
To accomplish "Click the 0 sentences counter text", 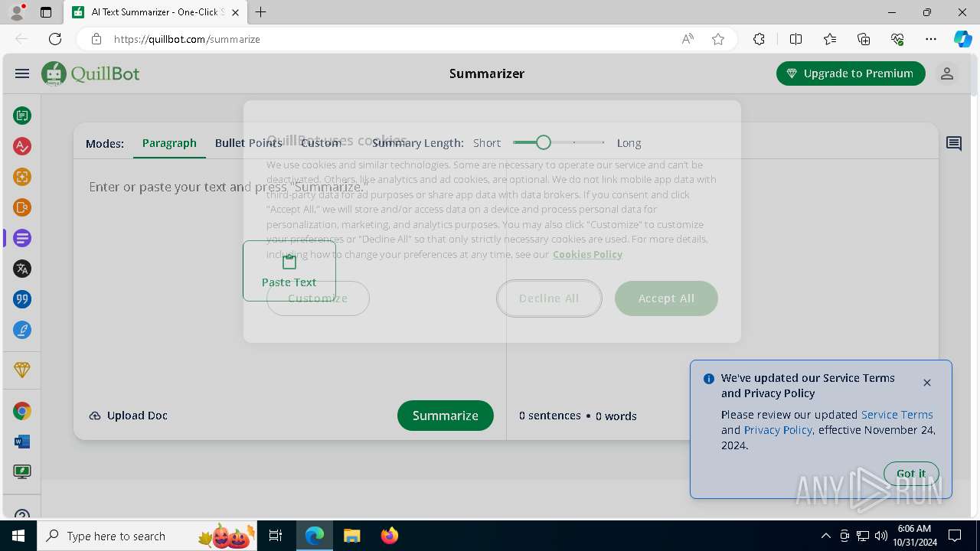I will pos(550,416).
